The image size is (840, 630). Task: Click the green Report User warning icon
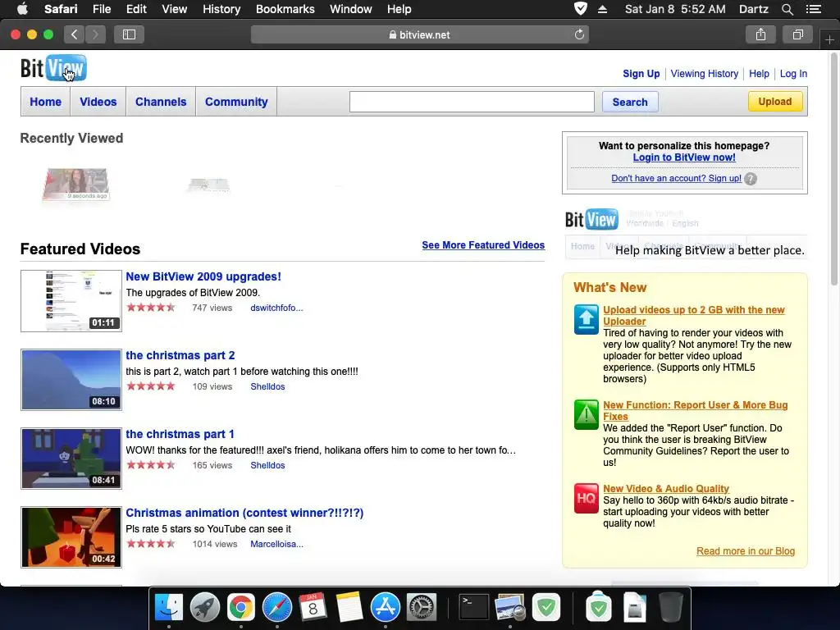point(586,414)
